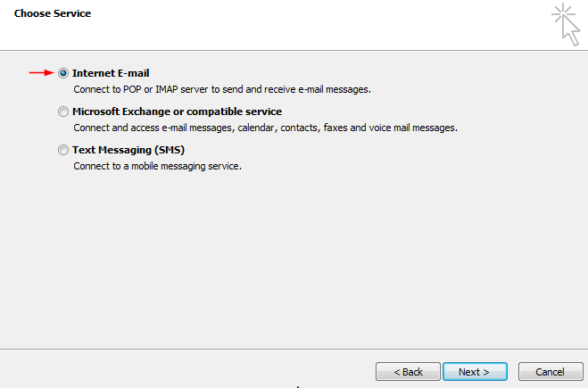
Task: Click the mobile messaging service description
Action: pos(158,166)
